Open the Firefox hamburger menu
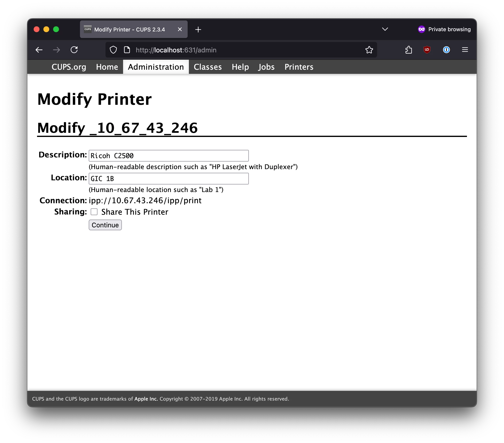 pos(465,50)
